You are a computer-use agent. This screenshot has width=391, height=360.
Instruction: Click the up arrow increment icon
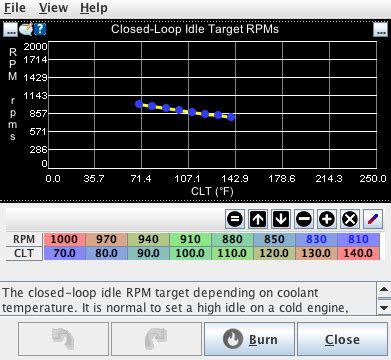pos(258,219)
